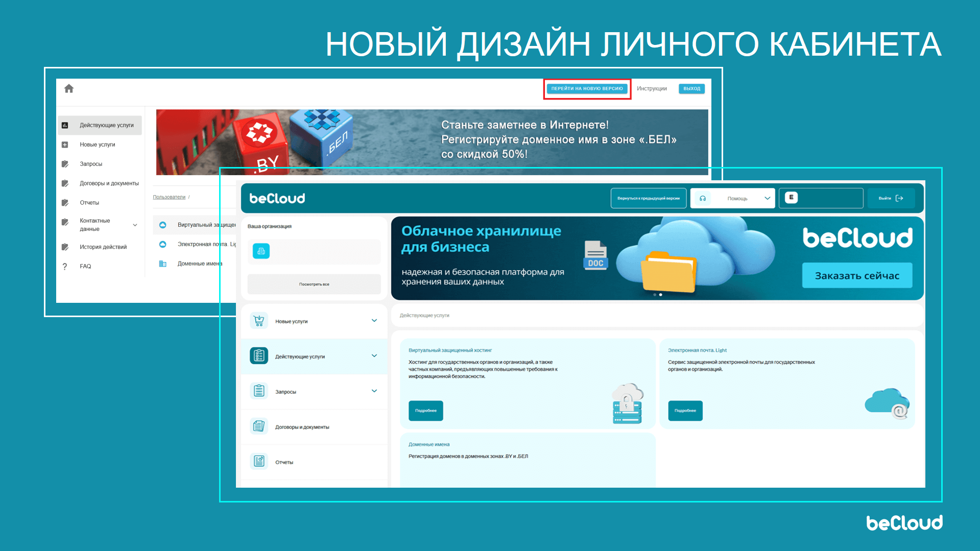Click 'Перейти на новую версию' button
This screenshot has height=551, width=980.
(587, 88)
